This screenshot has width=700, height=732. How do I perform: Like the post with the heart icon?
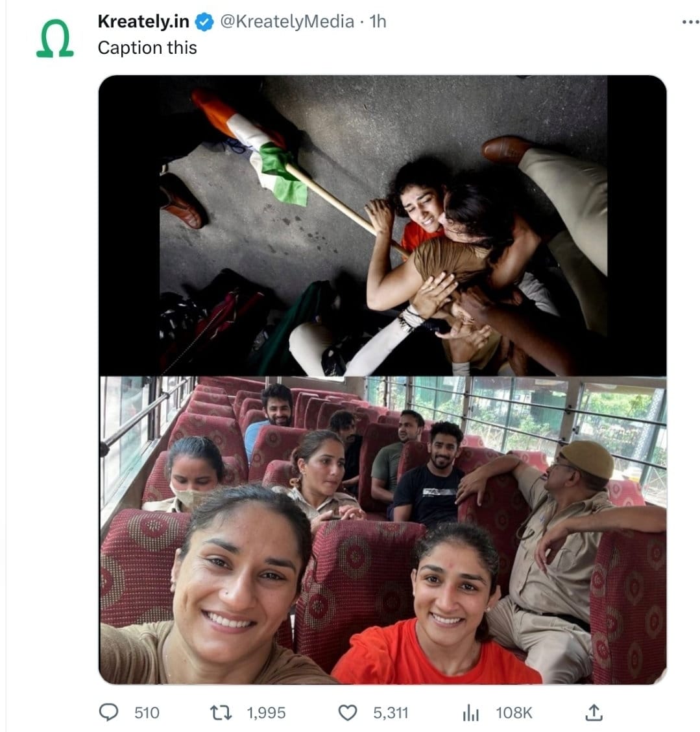point(349,713)
